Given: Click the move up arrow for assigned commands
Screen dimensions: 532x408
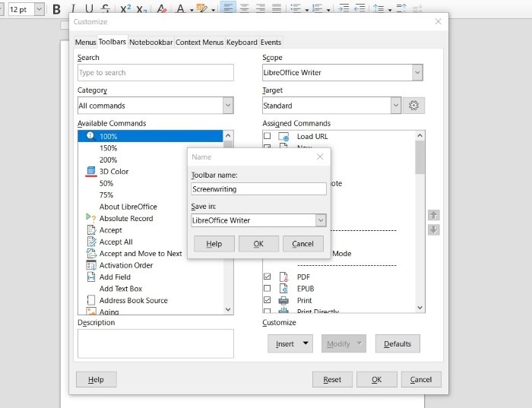Looking at the screenshot, I should pos(434,215).
